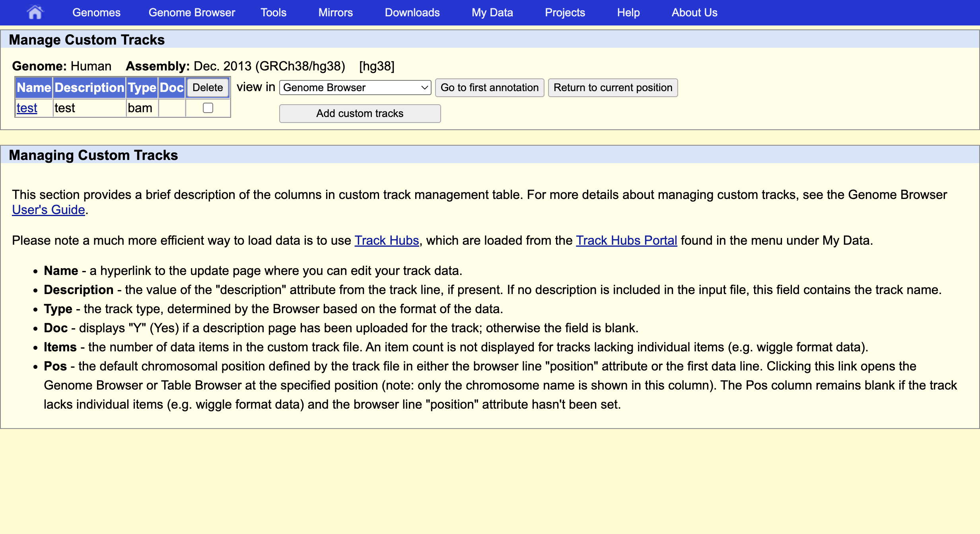Open the Genome Browser User's Guide
The image size is (980, 534).
coord(48,209)
